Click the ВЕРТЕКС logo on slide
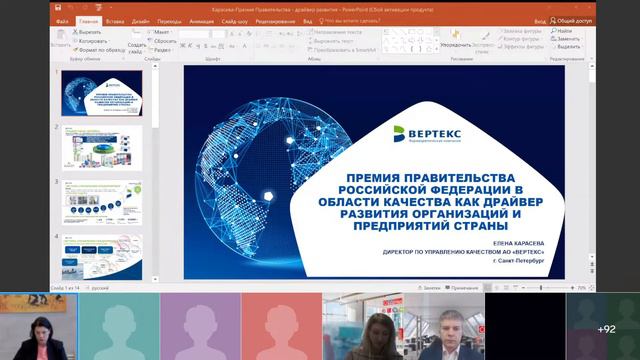The height and width of the screenshot is (360, 640). (x=427, y=134)
